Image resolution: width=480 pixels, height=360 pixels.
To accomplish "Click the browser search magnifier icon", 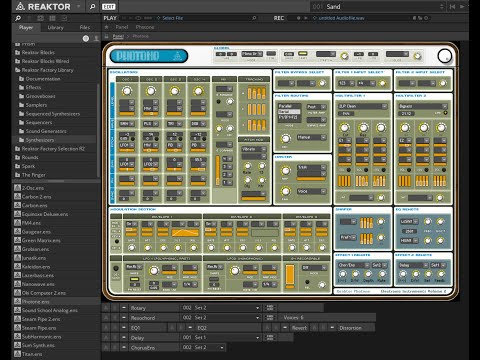I will tap(18, 18).
